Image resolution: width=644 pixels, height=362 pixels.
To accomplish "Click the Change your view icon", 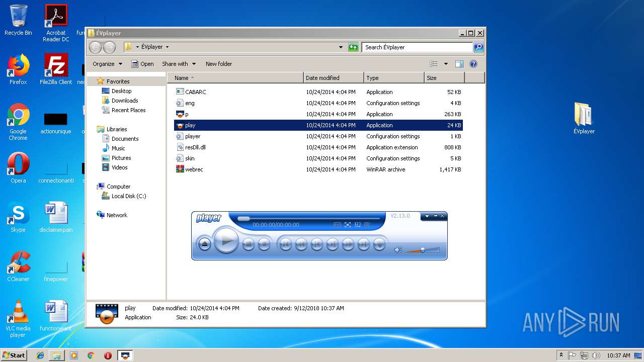I will 434,64.
